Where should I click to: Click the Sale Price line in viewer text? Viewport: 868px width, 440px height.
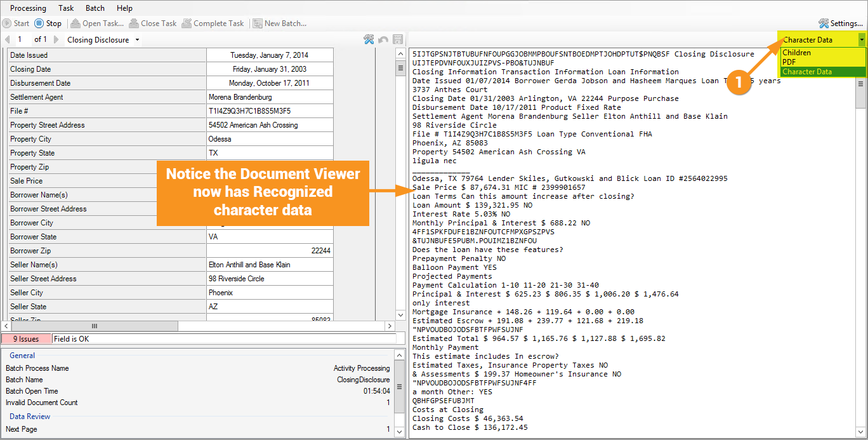[x=499, y=187]
